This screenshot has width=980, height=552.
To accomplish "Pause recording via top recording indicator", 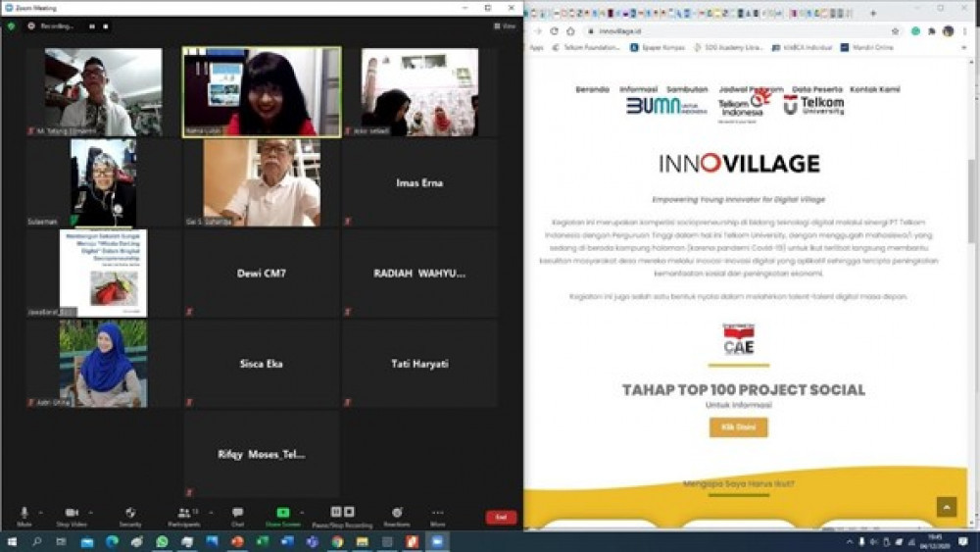I will point(92,26).
